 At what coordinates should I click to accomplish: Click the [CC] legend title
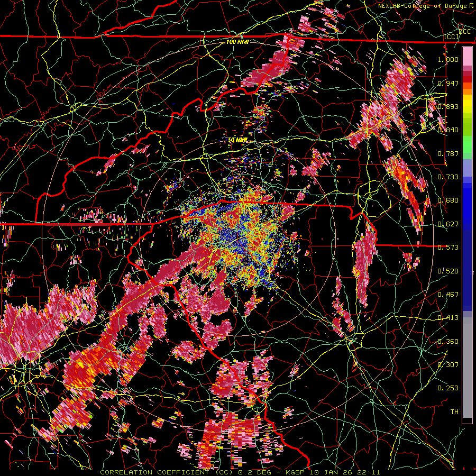click(x=452, y=36)
